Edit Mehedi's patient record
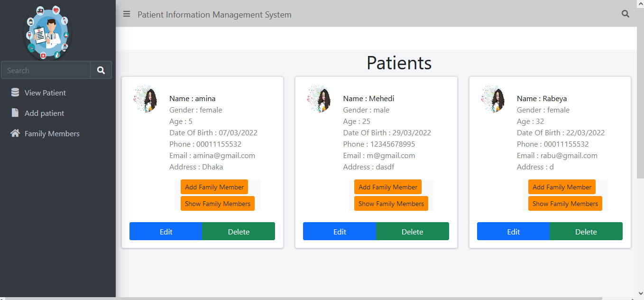Image resolution: width=644 pixels, height=300 pixels. click(x=340, y=231)
